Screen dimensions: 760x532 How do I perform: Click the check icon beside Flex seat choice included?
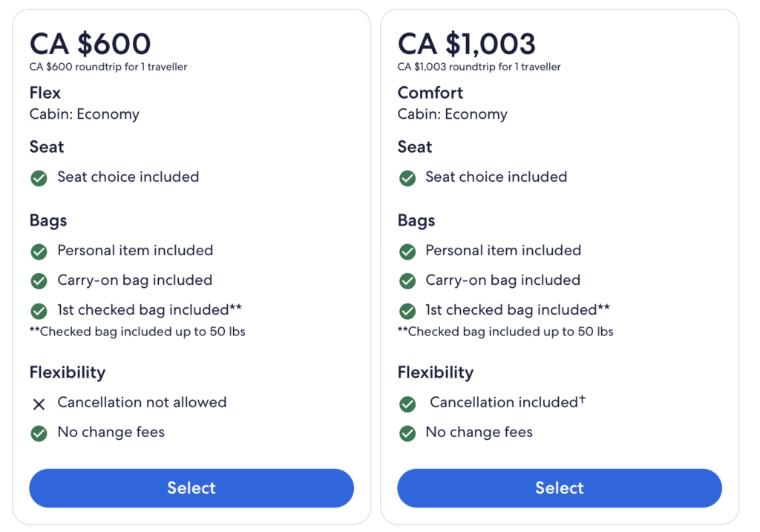point(39,178)
